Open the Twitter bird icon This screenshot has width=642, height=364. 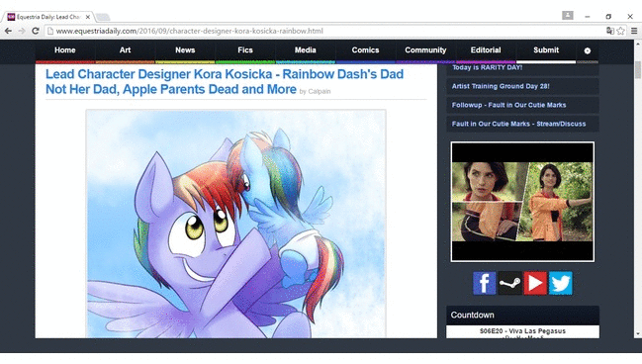[x=561, y=283]
